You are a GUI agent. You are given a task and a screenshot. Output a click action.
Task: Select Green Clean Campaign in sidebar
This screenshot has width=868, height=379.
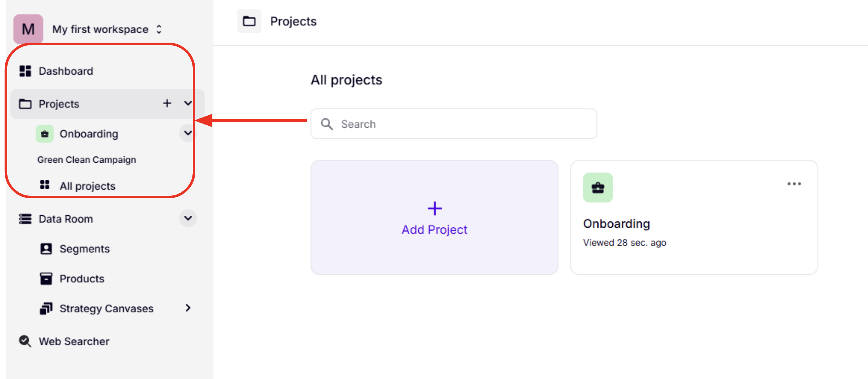coord(87,160)
